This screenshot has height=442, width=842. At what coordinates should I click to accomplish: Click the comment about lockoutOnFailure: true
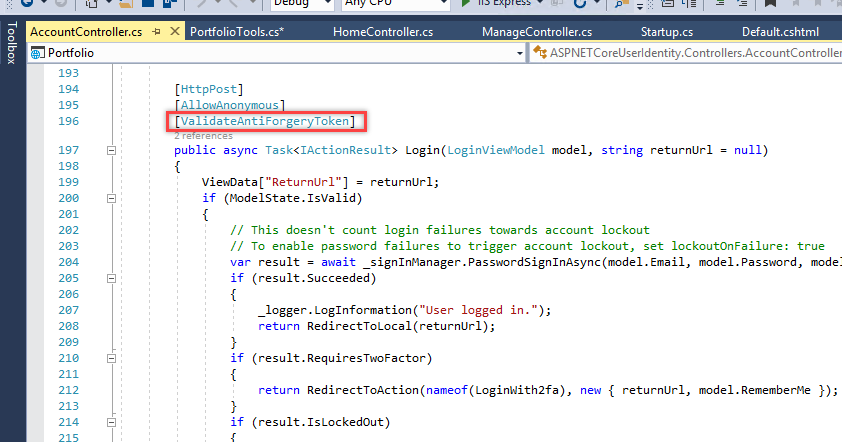click(x=527, y=246)
